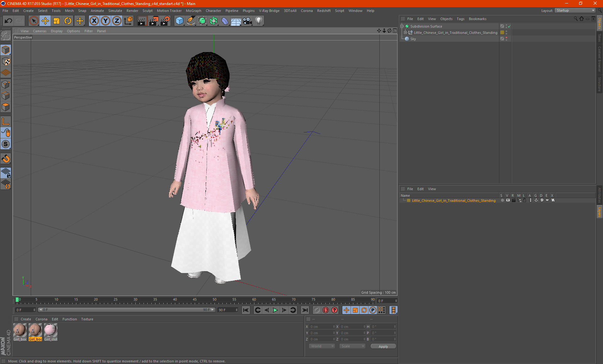The height and width of the screenshot is (364, 603).
Task: Open the Scale mode dropdown
Action: (x=352, y=346)
